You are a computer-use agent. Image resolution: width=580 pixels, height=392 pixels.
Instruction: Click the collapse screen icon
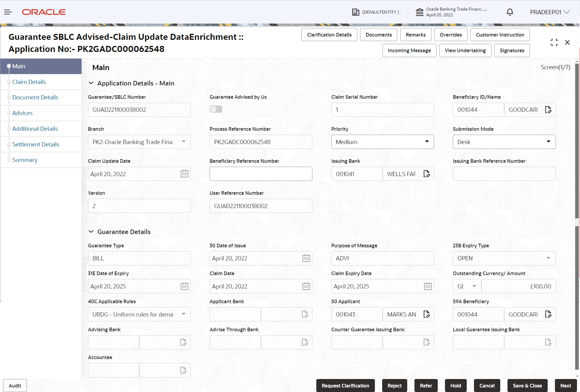click(x=554, y=43)
